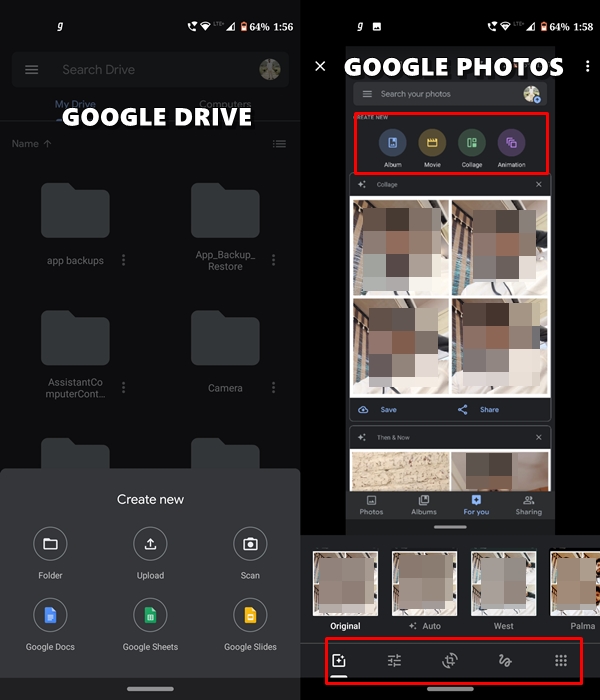Switch Drive to list view
600x700 pixels.
pos(279,144)
